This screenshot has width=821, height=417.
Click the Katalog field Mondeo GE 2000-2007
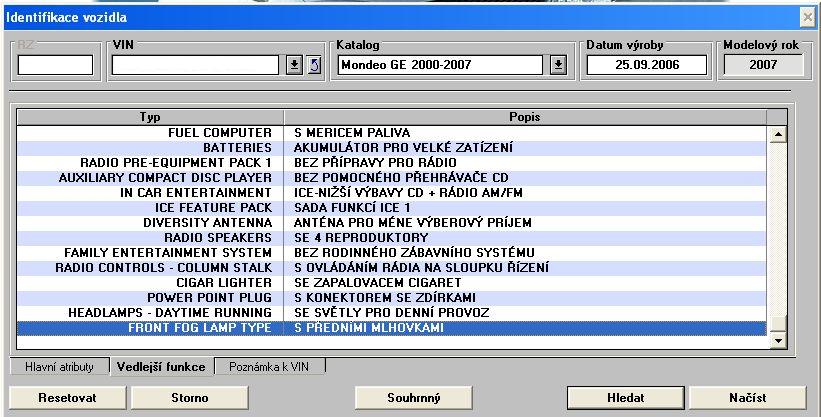click(442, 65)
